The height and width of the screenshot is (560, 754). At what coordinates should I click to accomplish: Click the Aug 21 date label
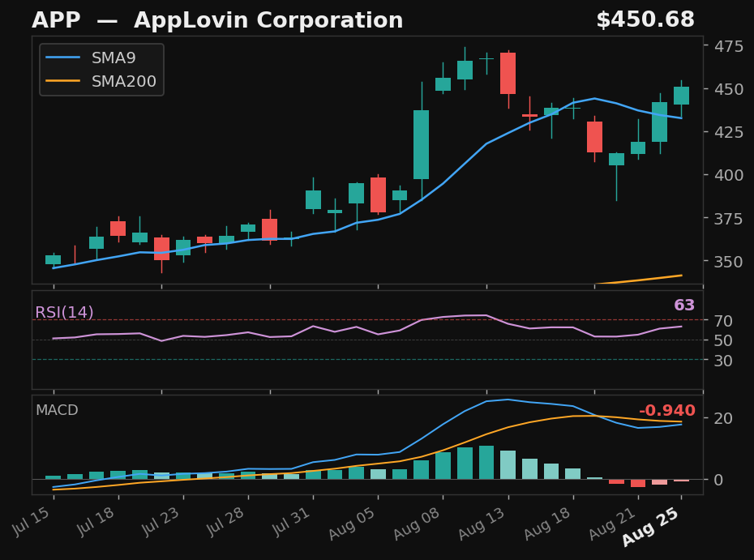[x=611, y=523]
